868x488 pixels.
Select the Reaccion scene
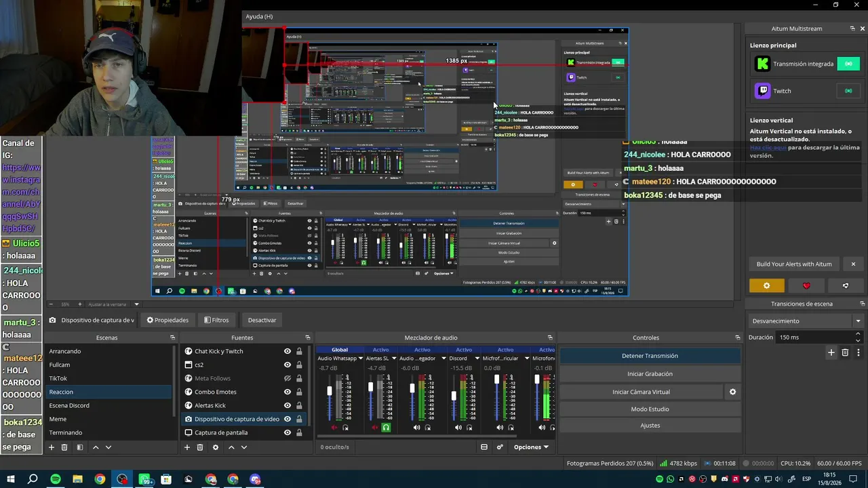(109, 392)
